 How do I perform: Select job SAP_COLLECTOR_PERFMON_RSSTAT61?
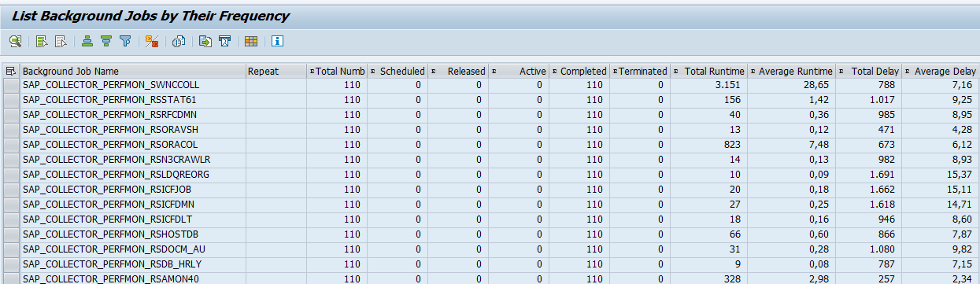tap(109, 100)
